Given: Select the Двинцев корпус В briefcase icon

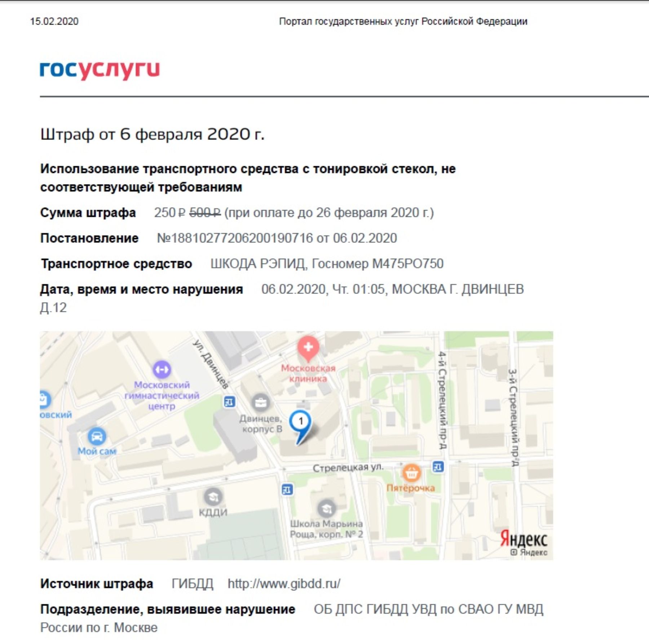Looking at the screenshot, I should pos(260,403).
